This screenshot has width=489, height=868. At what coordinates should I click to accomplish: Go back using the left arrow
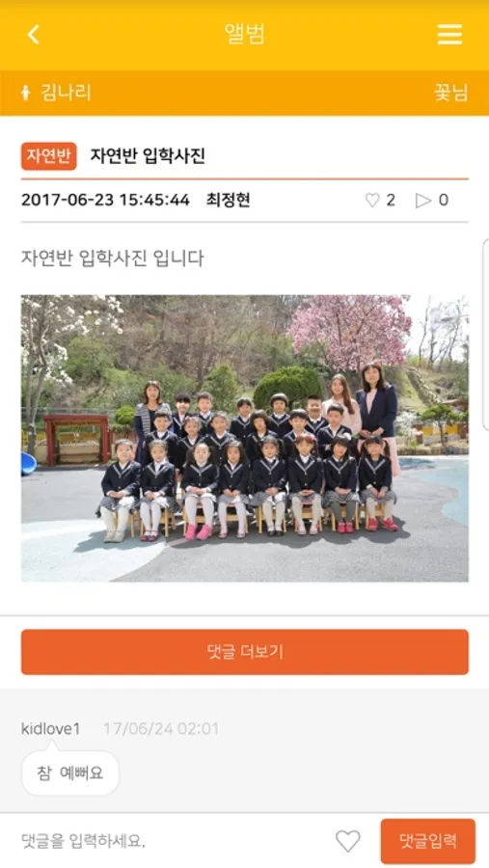pyautogui.click(x=33, y=35)
